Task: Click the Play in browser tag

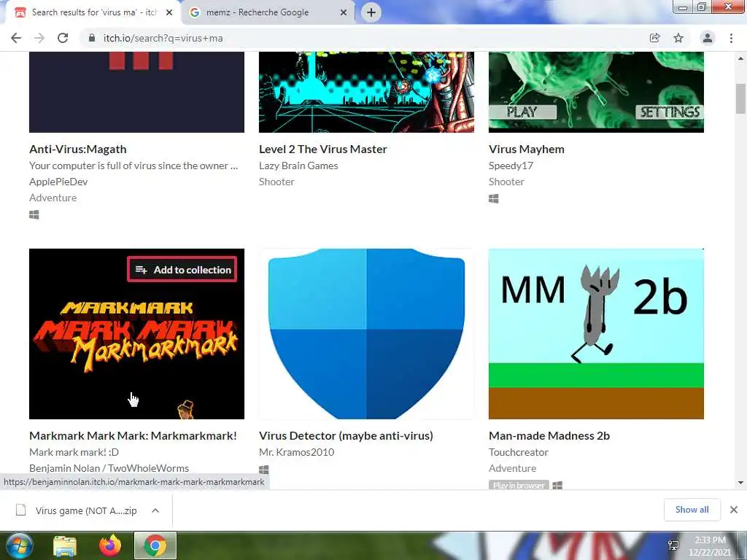Action: click(x=519, y=485)
